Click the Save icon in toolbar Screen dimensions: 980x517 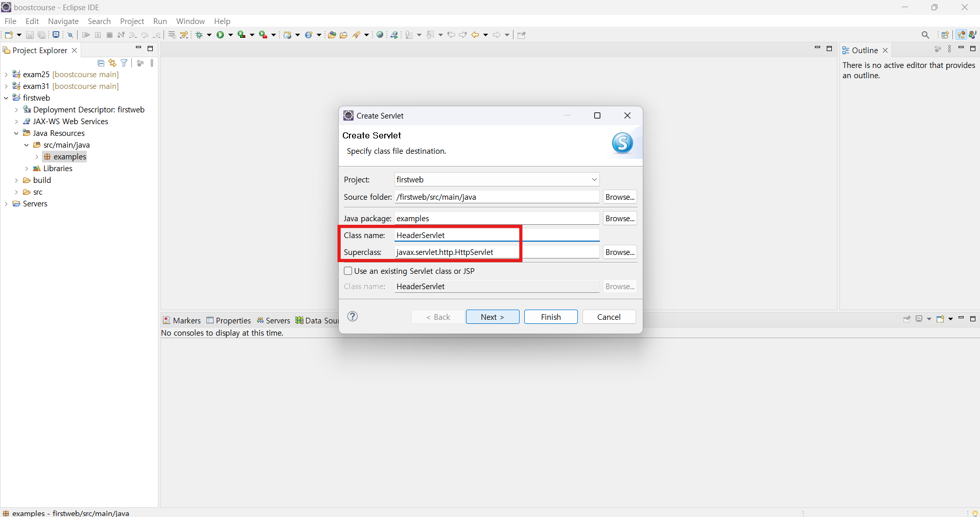point(30,35)
